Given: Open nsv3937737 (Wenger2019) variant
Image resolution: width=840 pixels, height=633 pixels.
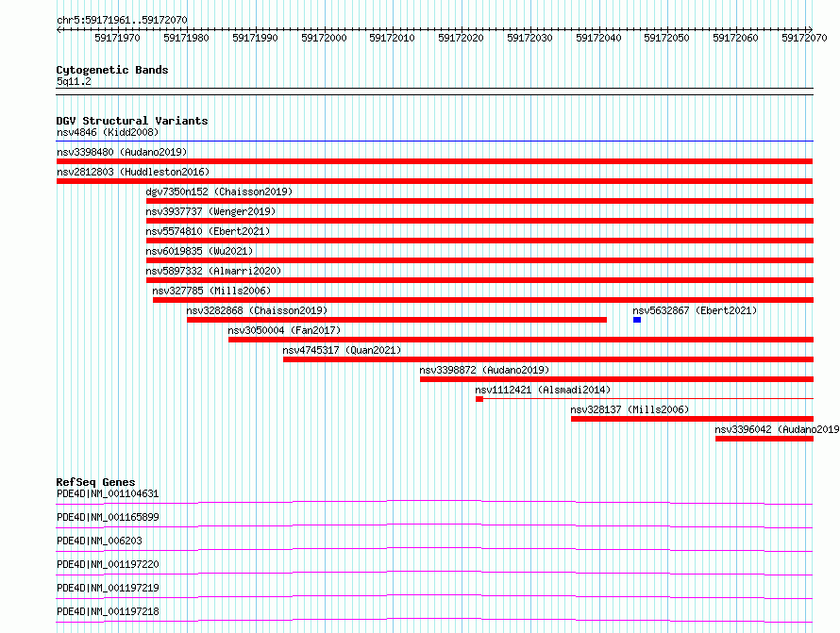Looking at the screenshot, I should pos(210,211).
